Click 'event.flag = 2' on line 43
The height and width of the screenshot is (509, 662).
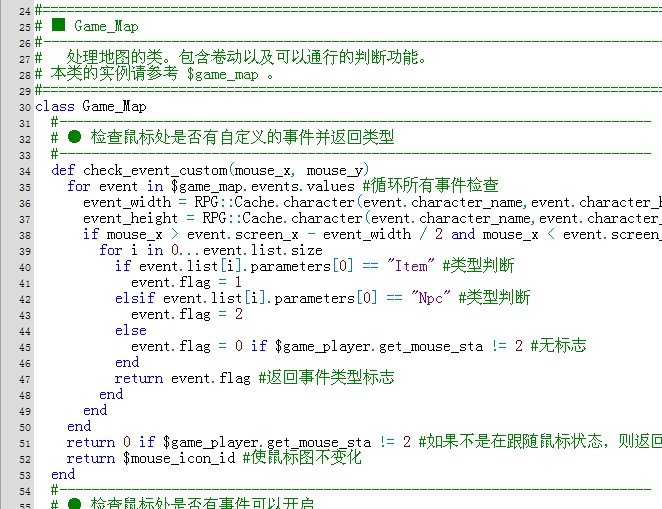click(187, 314)
